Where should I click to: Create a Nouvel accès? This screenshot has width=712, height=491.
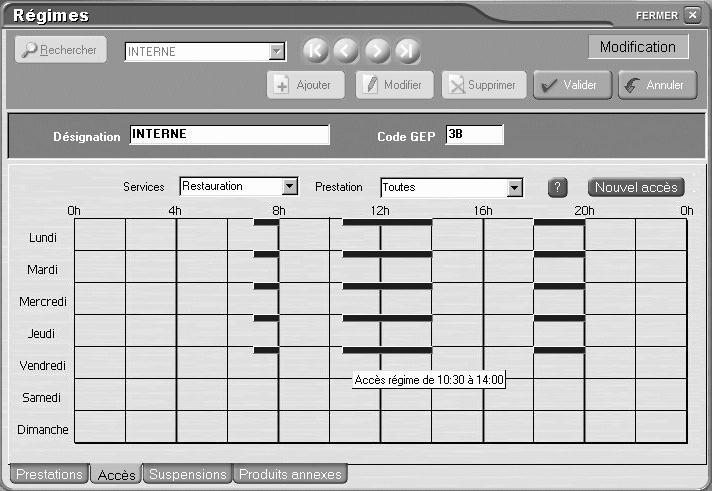coord(636,187)
